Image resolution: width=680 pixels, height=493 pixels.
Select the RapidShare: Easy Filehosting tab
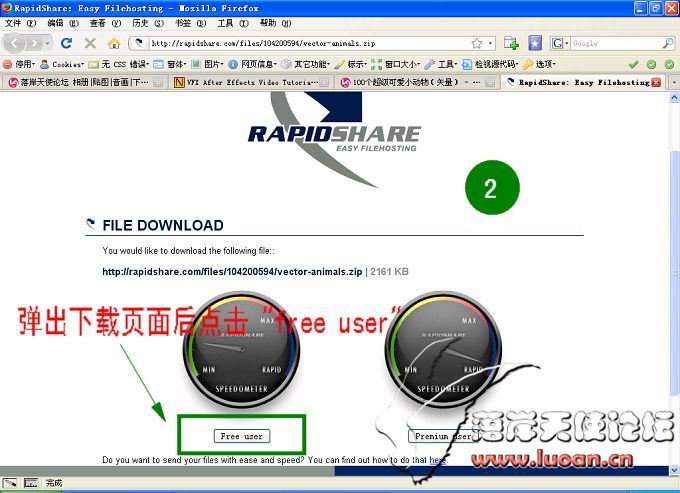584,82
